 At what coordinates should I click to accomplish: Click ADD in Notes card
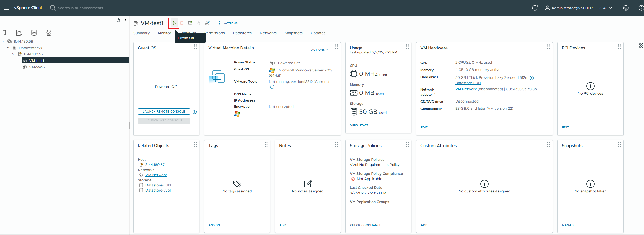point(283,225)
